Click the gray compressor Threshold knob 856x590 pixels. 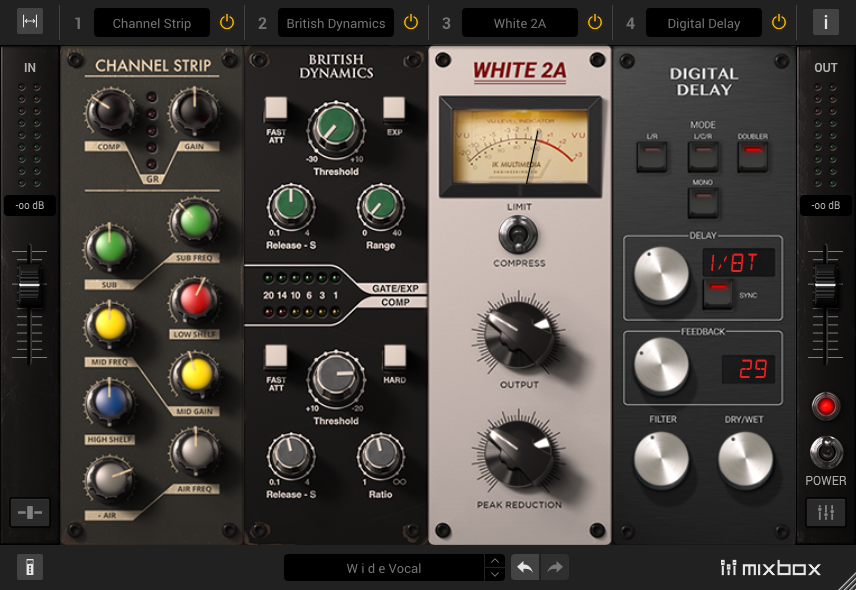[x=336, y=379]
